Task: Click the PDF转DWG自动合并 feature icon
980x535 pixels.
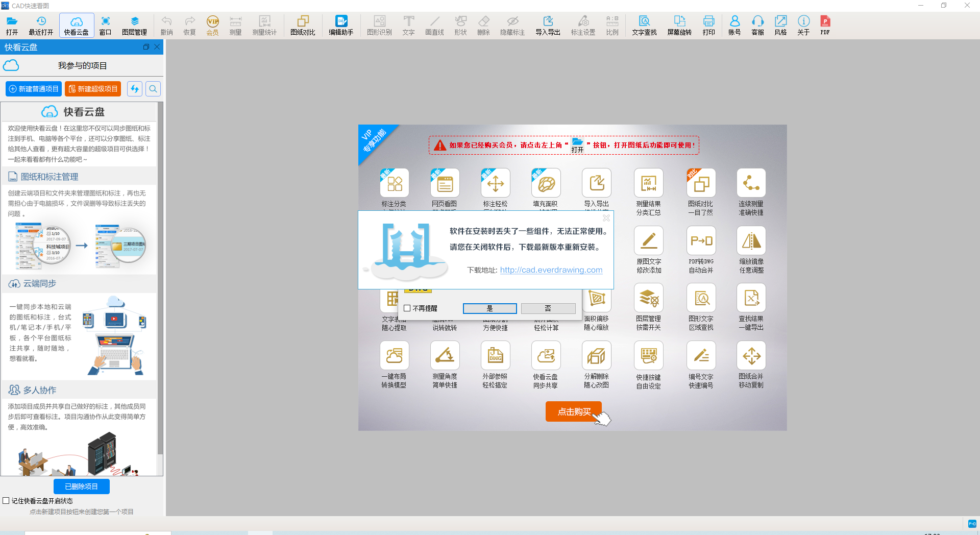Action: (x=701, y=240)
